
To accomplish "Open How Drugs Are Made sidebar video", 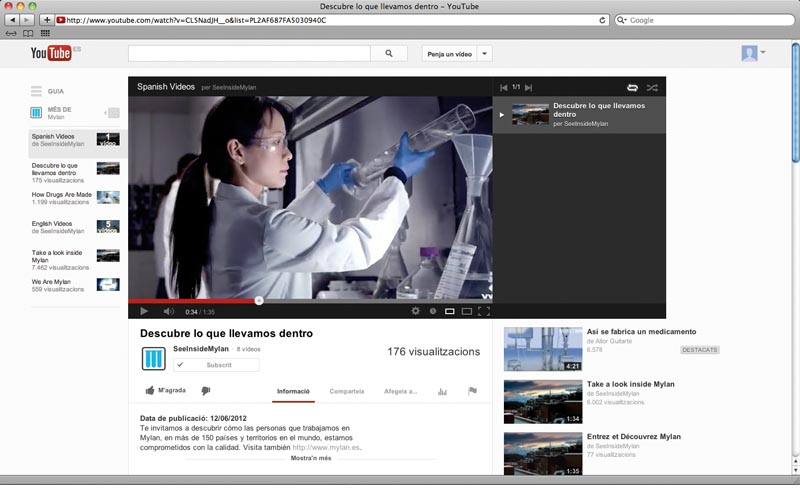I will 75,198.
